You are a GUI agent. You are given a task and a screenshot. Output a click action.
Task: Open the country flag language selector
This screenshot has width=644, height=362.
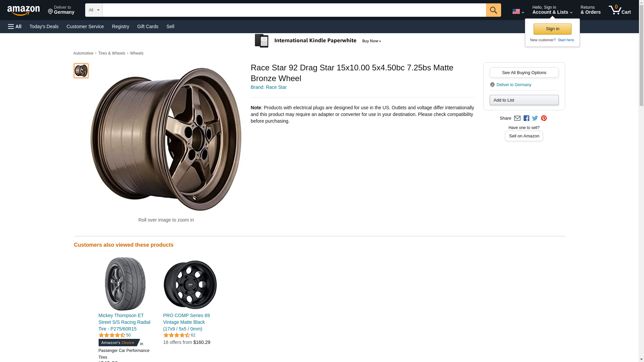coord(518,11)
